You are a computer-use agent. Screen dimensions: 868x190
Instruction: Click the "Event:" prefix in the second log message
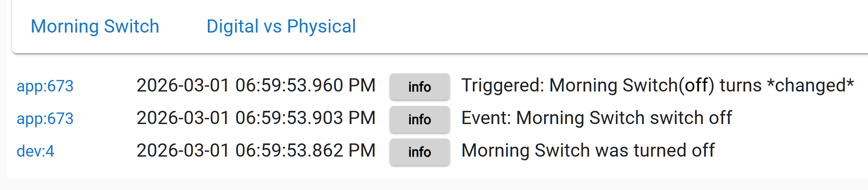486,118
